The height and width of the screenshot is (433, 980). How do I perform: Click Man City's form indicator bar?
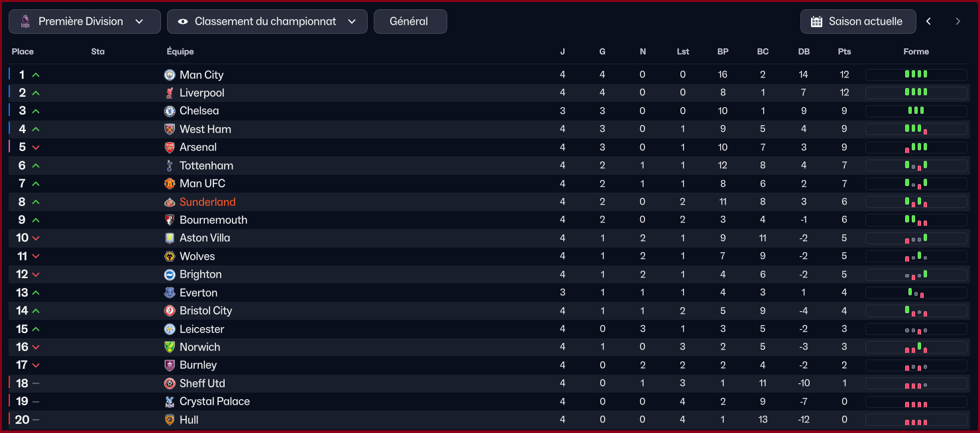click(x=916, y=75)
